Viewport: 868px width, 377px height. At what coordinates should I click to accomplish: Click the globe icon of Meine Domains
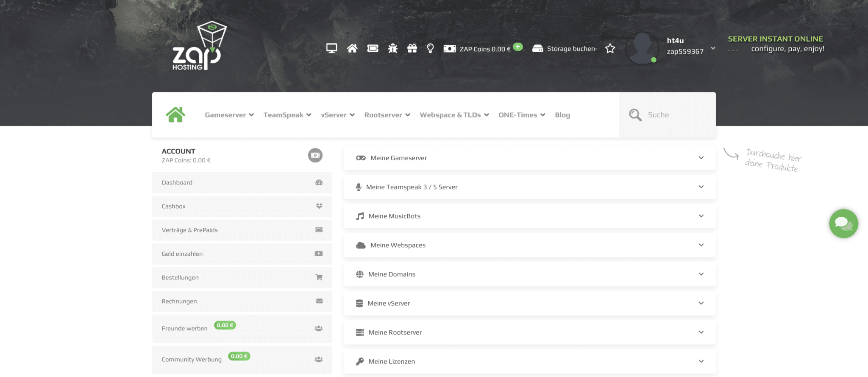tap(360, 274)
